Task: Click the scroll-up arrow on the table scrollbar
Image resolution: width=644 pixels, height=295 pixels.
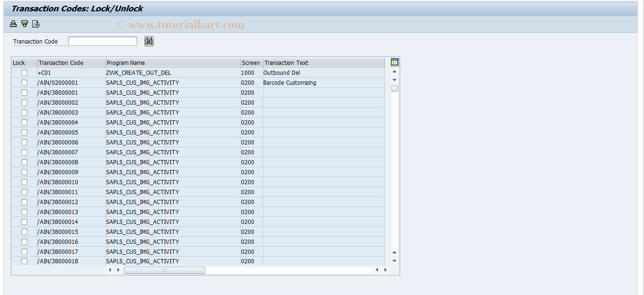Action: 394,72
